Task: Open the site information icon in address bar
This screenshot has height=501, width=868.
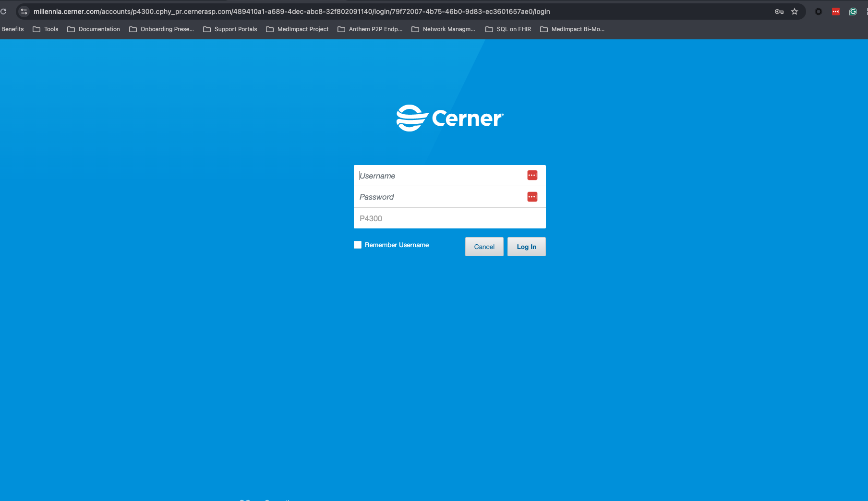Action: 24,12
